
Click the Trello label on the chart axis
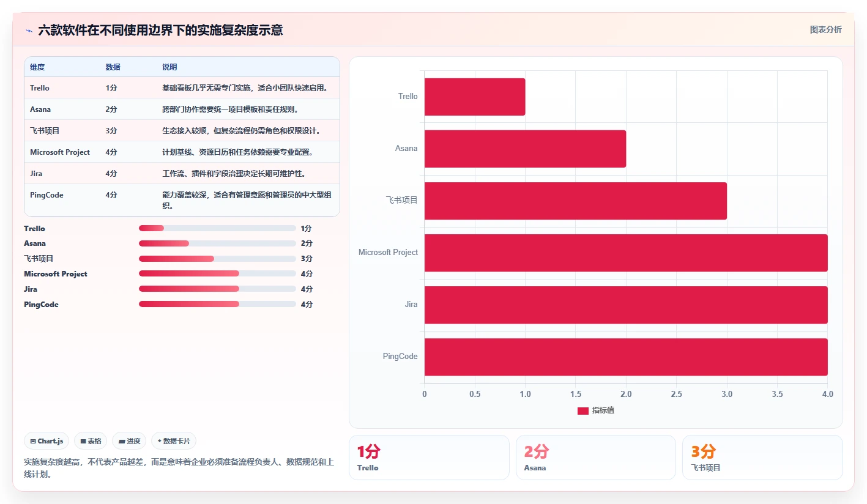pyautogui.click(x=408, y=97)
